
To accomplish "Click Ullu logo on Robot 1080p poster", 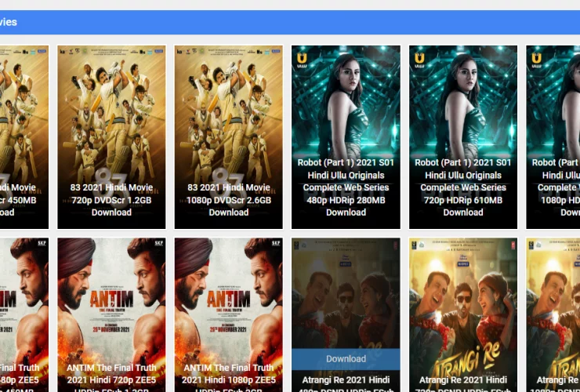I will (x=536, y=60).
